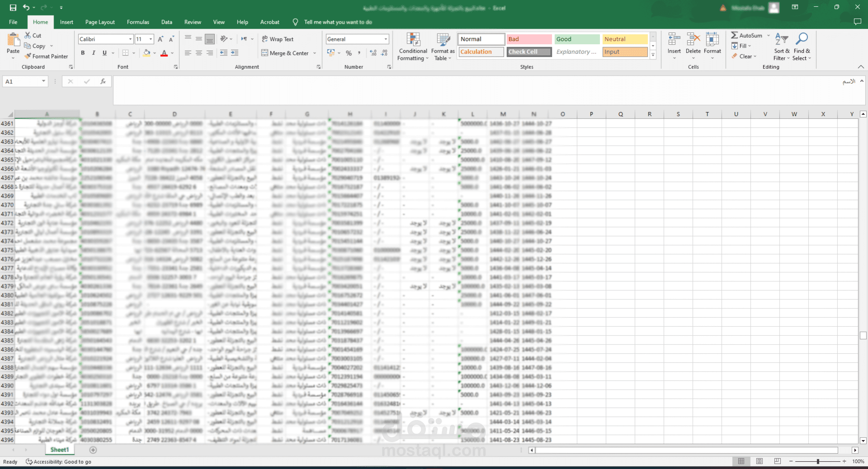Viewport: 868px width, 469px height.
Task: Switch to the Data tab
Action: coord(167,22)
